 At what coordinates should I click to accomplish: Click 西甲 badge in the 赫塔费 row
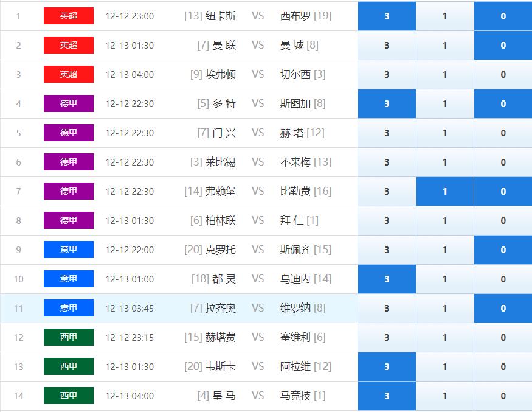69,337
